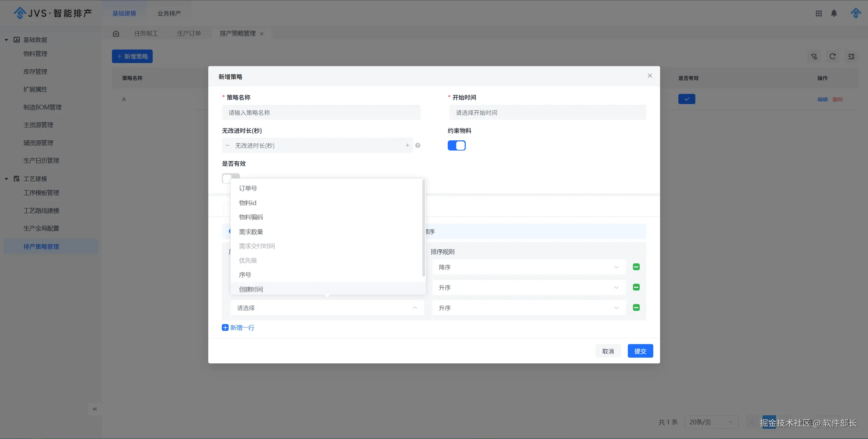Click the table filter icon
The height and width of the screenshot is (439, 868).
(814, 57)
